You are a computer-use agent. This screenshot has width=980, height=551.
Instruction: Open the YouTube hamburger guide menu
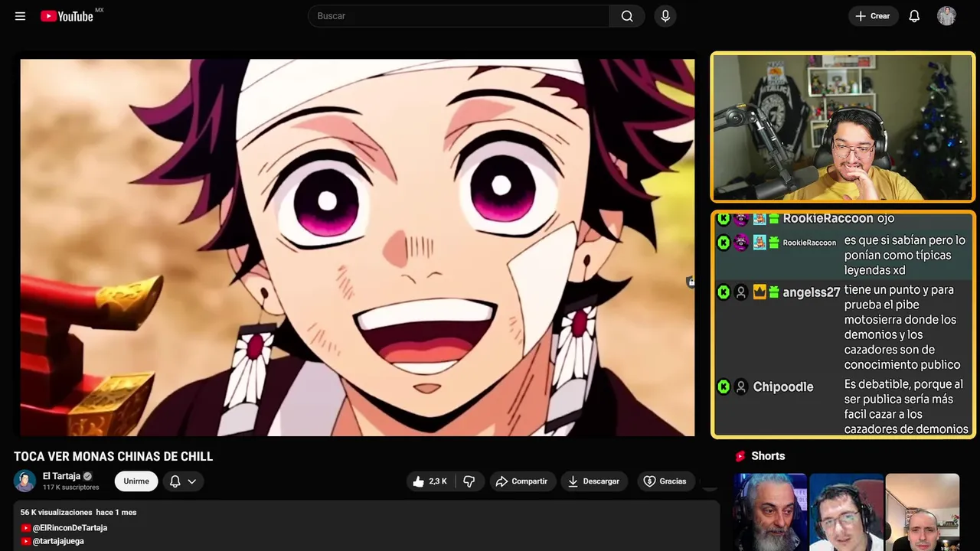21,16
